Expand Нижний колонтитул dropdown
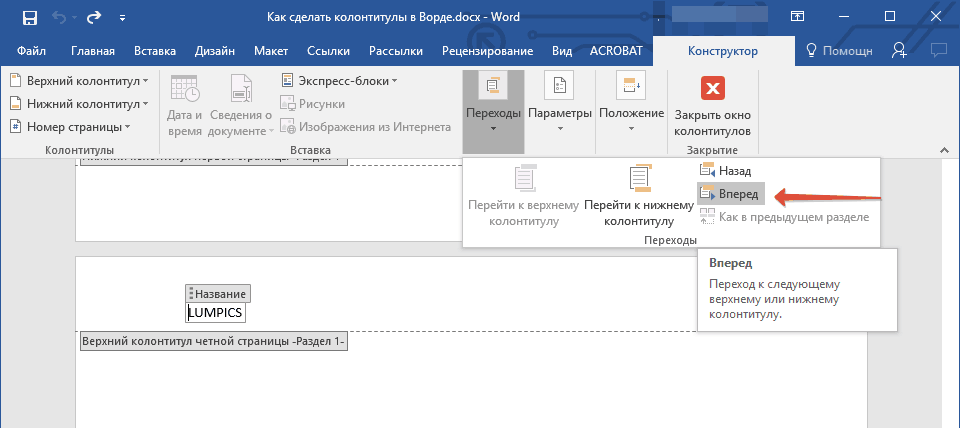This screenshot has height=428, width=960. point(80,104)
